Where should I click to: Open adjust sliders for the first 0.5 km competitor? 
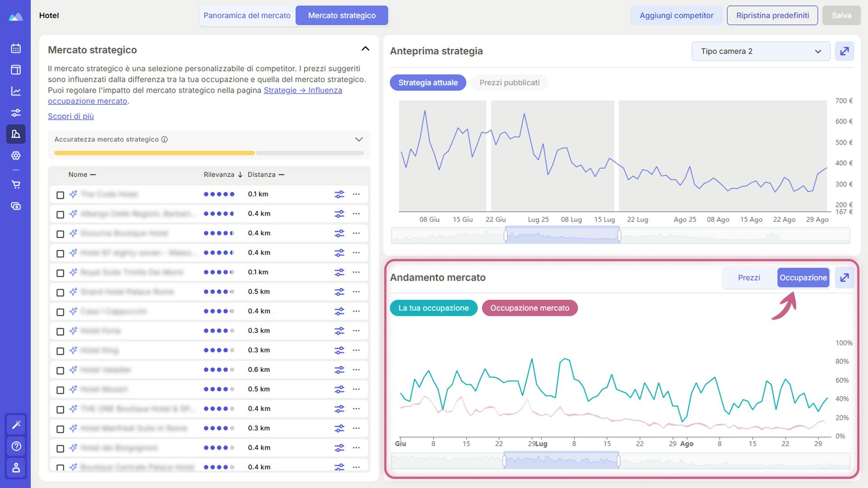pos(339,292)
